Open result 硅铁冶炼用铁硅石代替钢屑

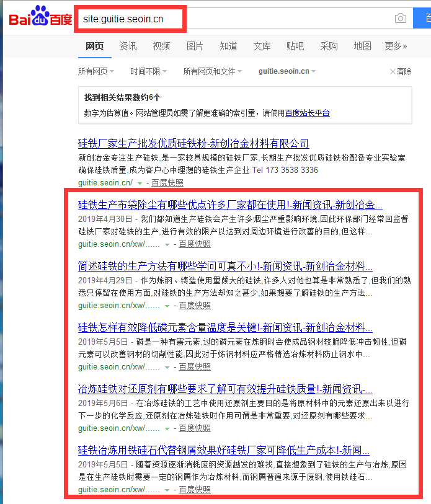point(223,450)
